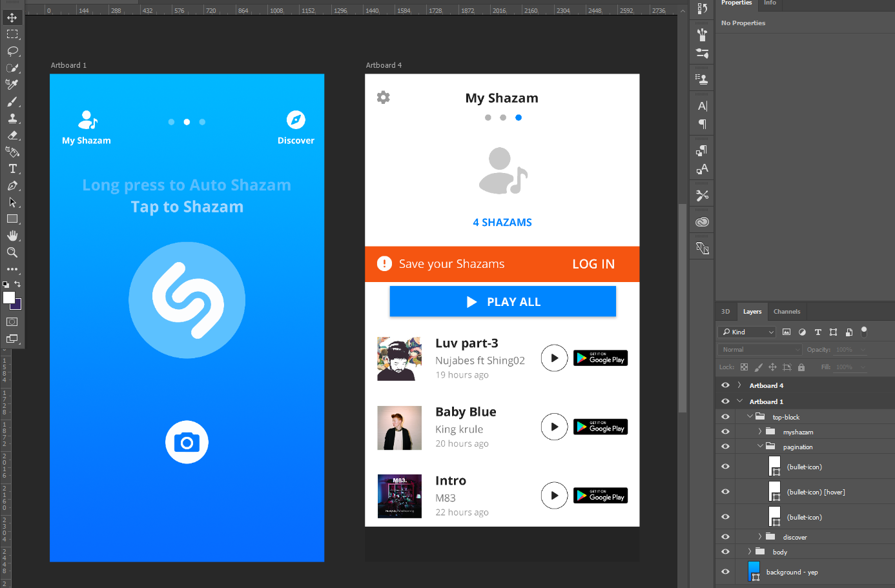Toggle visibility of pagination folder
The image size is (895, 588).
coord(725,447)
